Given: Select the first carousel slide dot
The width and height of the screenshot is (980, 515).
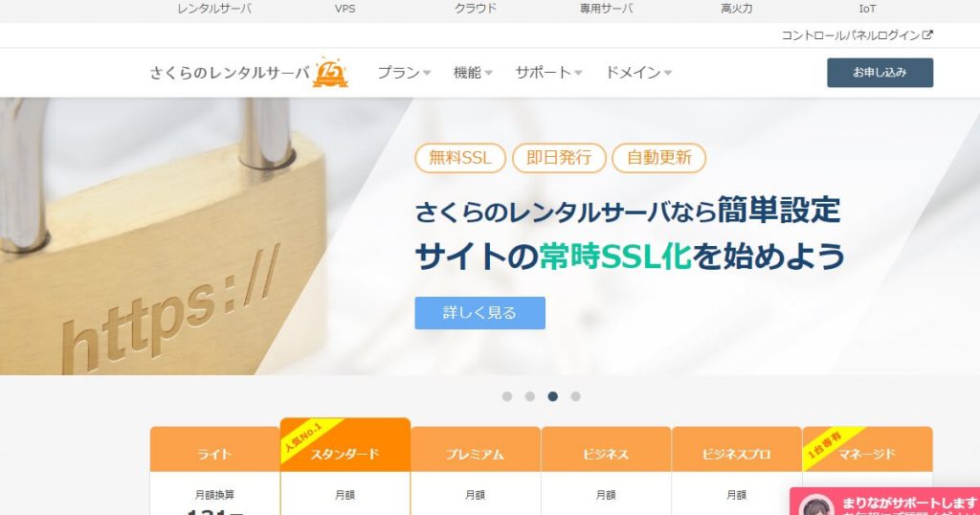Looking at the screenshot, I should [507, 396].
